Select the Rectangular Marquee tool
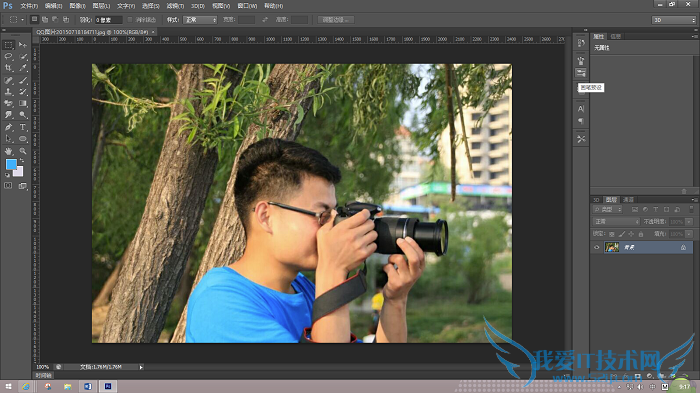 (8, 45)
